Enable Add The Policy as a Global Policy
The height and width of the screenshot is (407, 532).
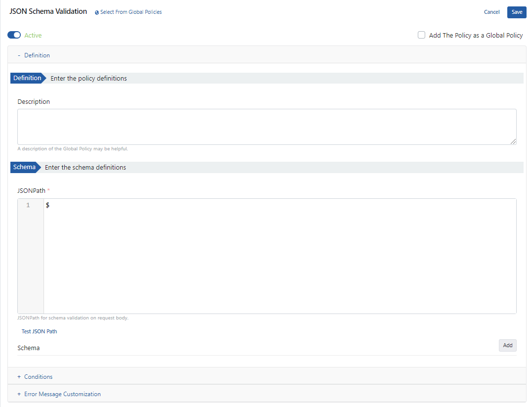tap(421, 35)
